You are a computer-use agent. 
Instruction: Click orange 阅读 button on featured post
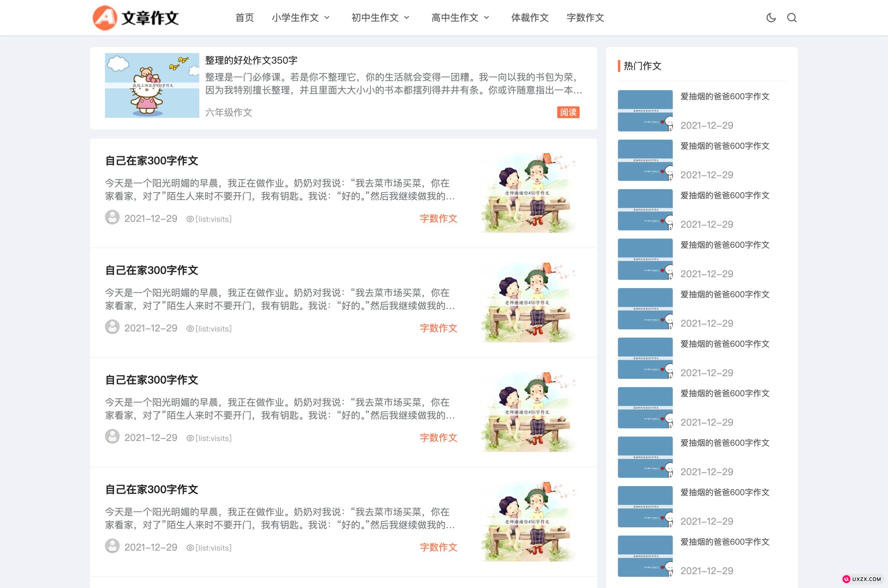(x=568, y=112)
